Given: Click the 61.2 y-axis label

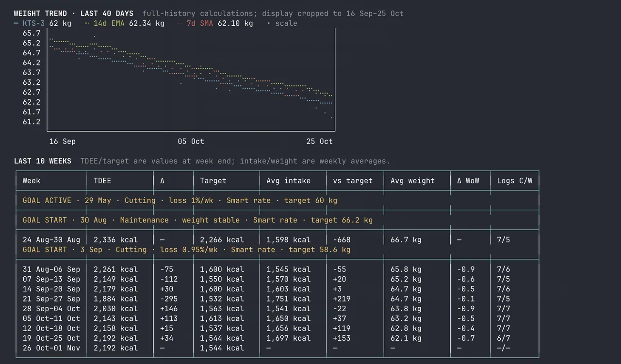Looking at the screenshot, I should pyautogui.click(x=32, y=122).
